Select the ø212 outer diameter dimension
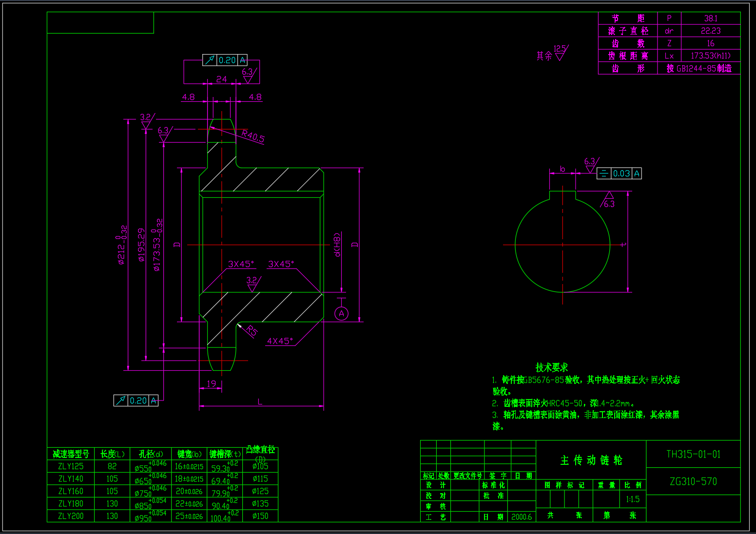756x534 pixels. coord(121,245)
